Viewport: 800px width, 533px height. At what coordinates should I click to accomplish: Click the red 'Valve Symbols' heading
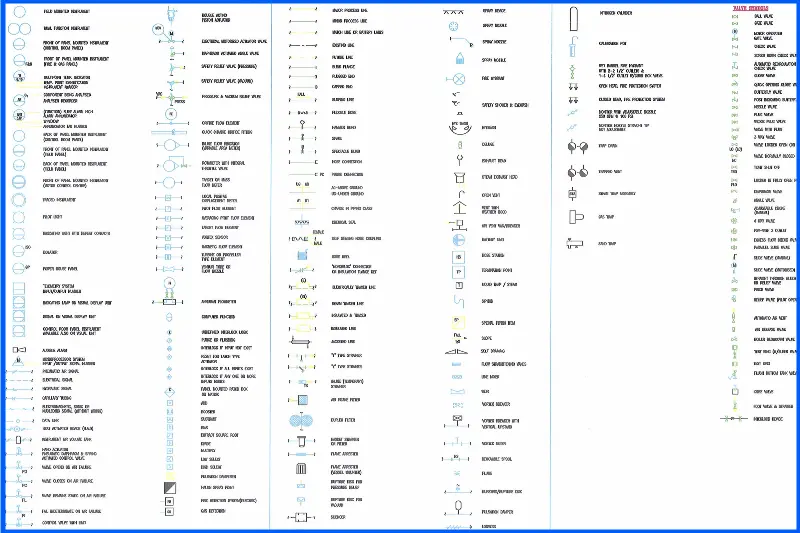[750, 8]
